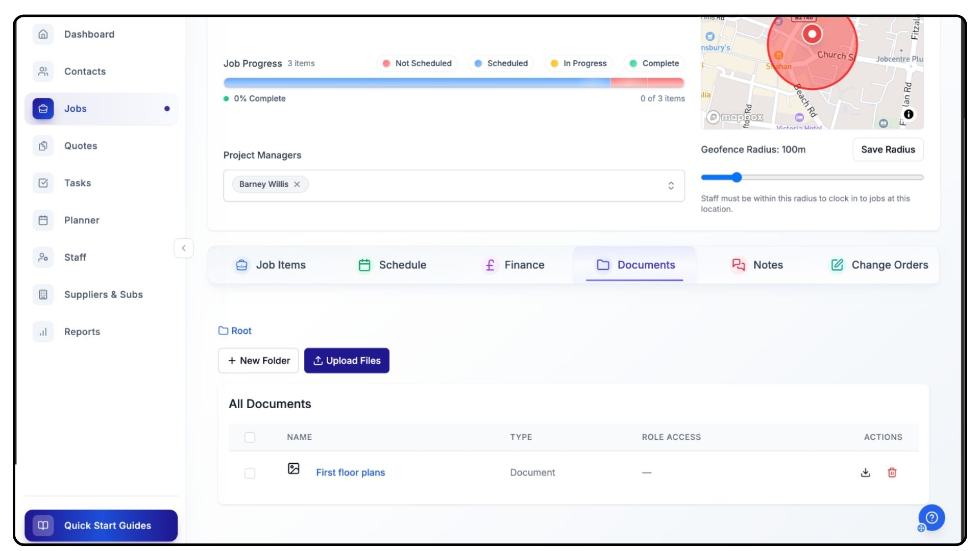
Task: Open Planner calendar icon in sidebar
Action: tap(43, 220)
